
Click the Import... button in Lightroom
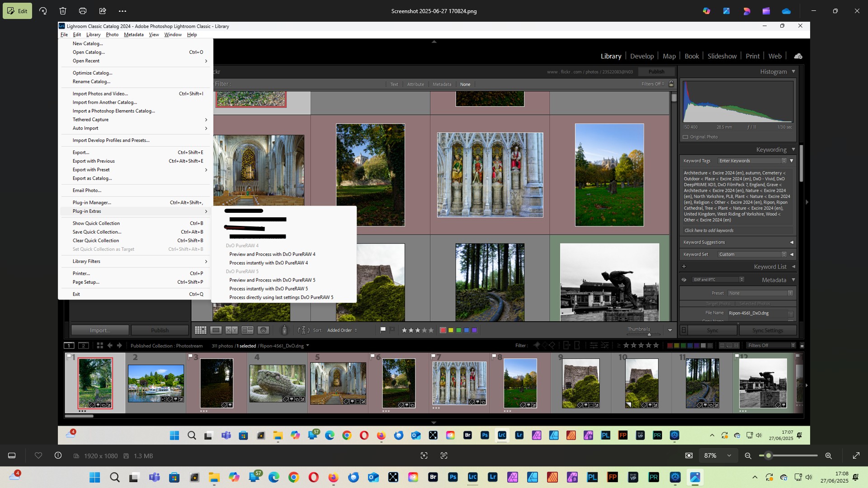[100, 330]
